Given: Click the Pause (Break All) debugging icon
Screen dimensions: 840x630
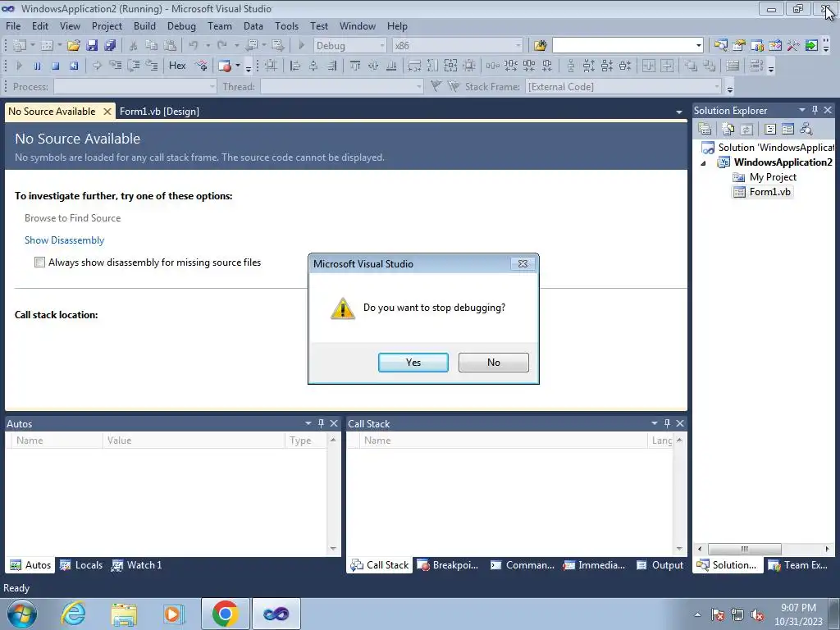Looking at the screenshot, I should (37, 66).
